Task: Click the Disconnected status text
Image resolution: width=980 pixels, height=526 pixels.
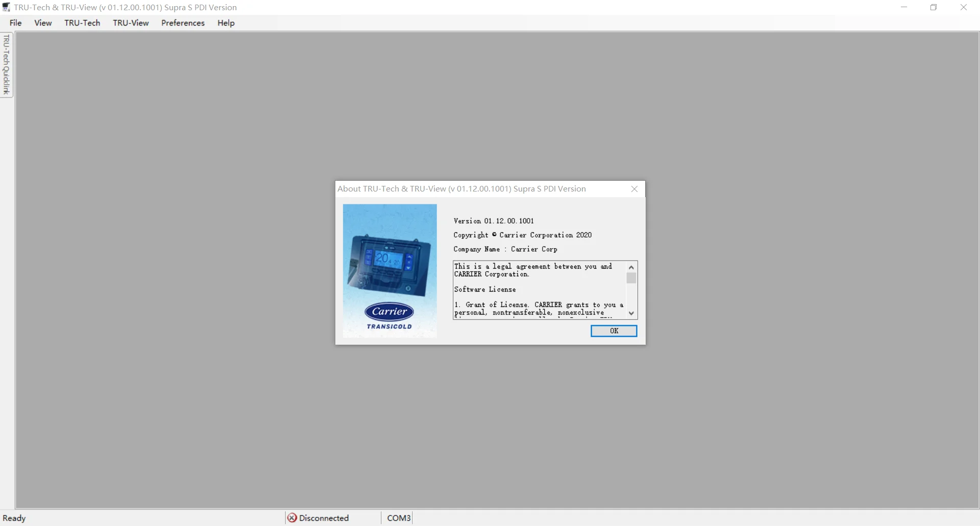Action: click(x=324, y=518)
